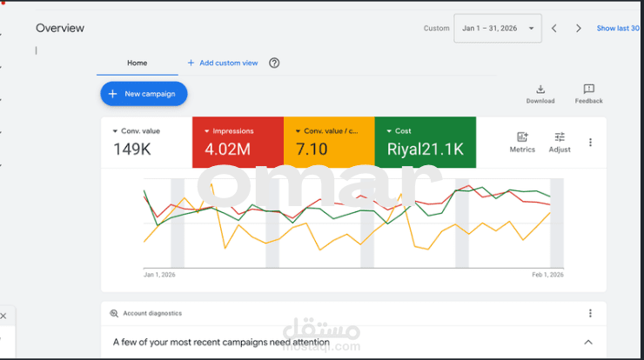Close the left side panel X
The image size is (644, 360).
(x=3, y=316)
